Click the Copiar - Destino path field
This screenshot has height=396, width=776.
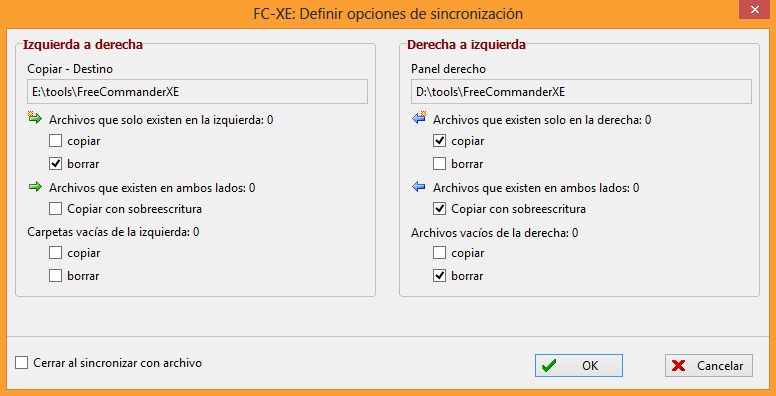coord(197,92)
